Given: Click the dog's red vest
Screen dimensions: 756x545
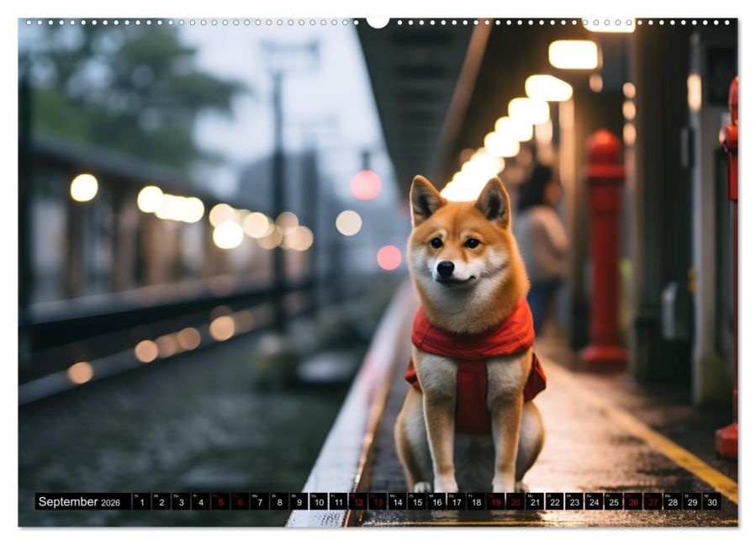Looking at the screenshot, I should click(473, 353).
